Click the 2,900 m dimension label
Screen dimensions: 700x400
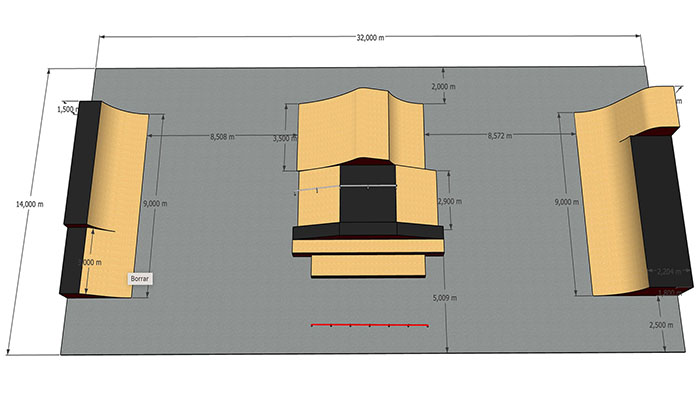453,203
